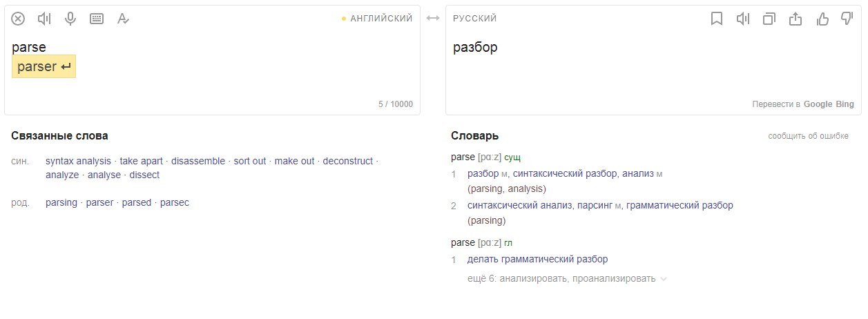The width and height of the screenshot is (868, 319).
Task: Bookmark the translation to favorites
Action: click(x=717, y=19)
